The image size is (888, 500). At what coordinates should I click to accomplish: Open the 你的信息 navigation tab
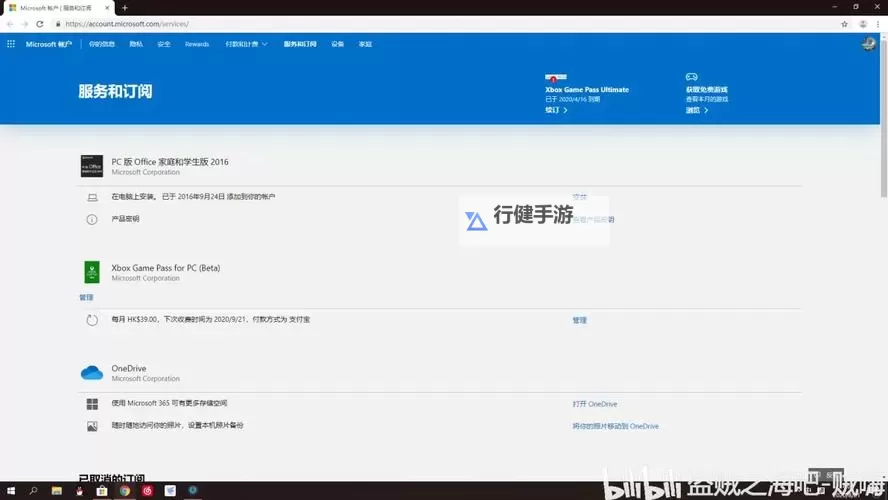pyautogui.click(x=102, y=44)
